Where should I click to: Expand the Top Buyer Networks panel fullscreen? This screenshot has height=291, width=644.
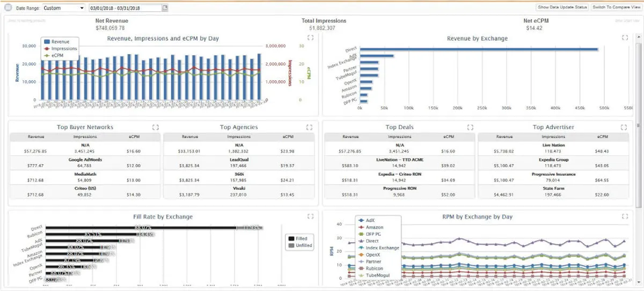pyautogui.click(x=156, y=127)
